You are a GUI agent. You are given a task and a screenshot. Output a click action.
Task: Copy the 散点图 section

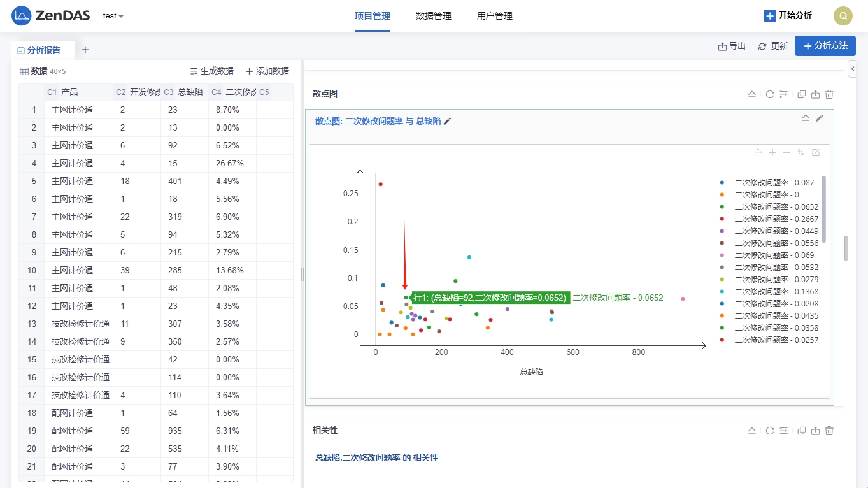click(x=801, y=94)
